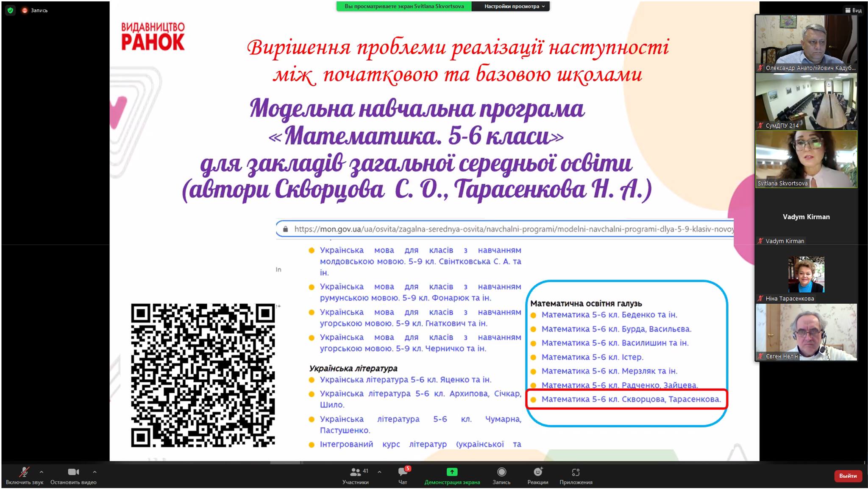Screen dimensions: 868x490
Task: Open link Математика 5-6 кл. Радченко, Зайцева
Action: (620, 385)
